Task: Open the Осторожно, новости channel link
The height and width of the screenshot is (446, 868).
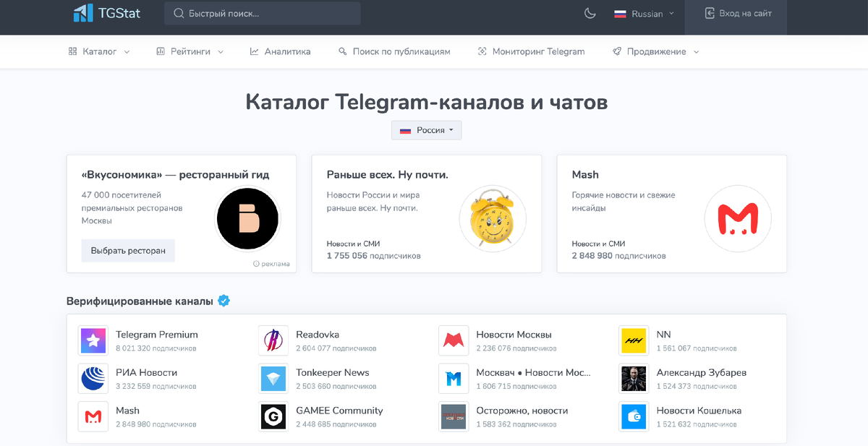Action: 522,411
